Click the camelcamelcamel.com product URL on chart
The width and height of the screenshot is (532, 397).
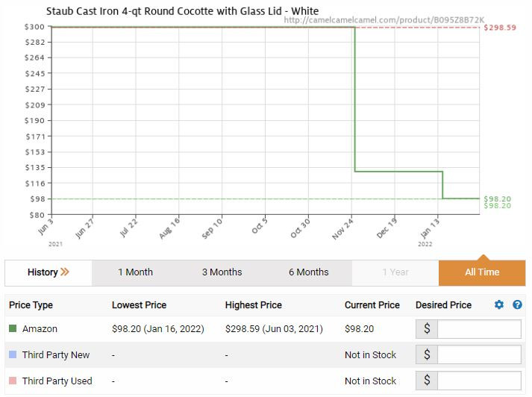(x=384, y=20)
